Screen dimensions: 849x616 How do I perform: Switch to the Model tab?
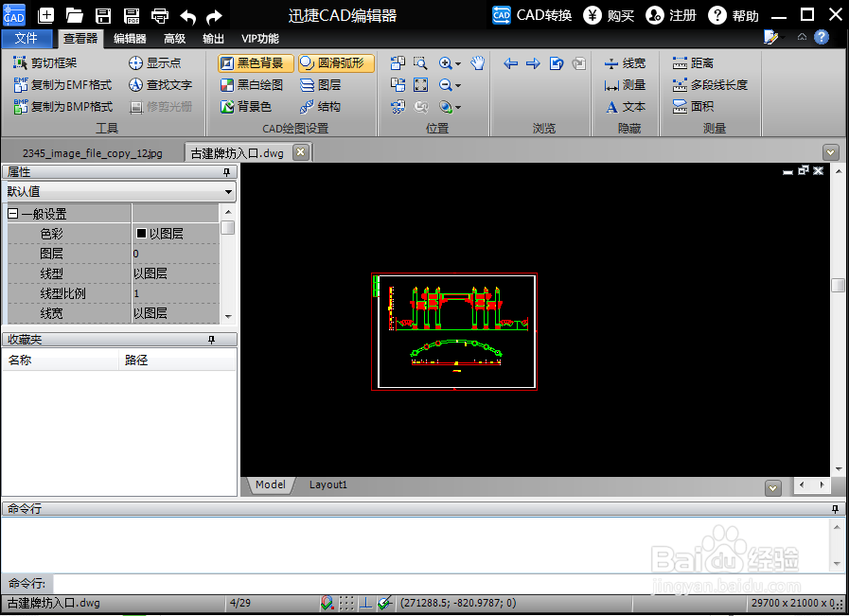(270, 484)
